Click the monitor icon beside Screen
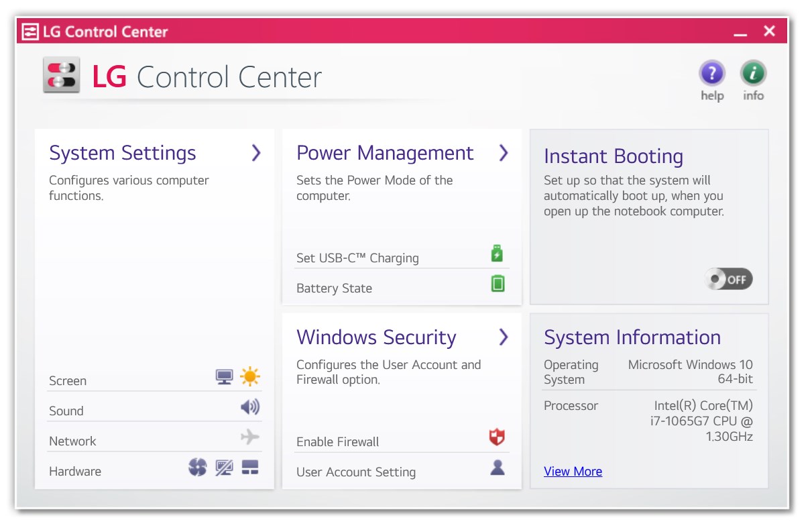 pyautogui.click(x=224, y=376)
